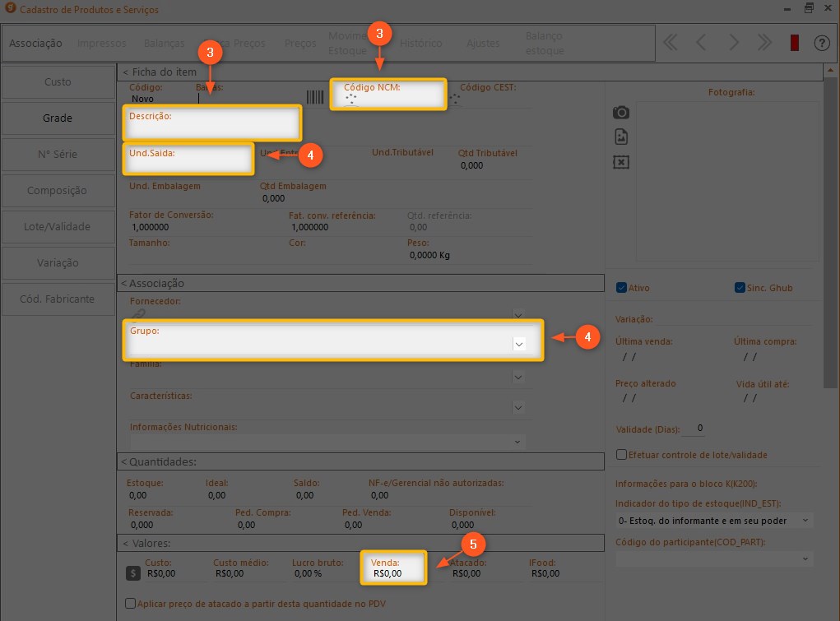Click the red exit door icon
Viewport: 840px width, 621px height.
click(x=795, y=44)
